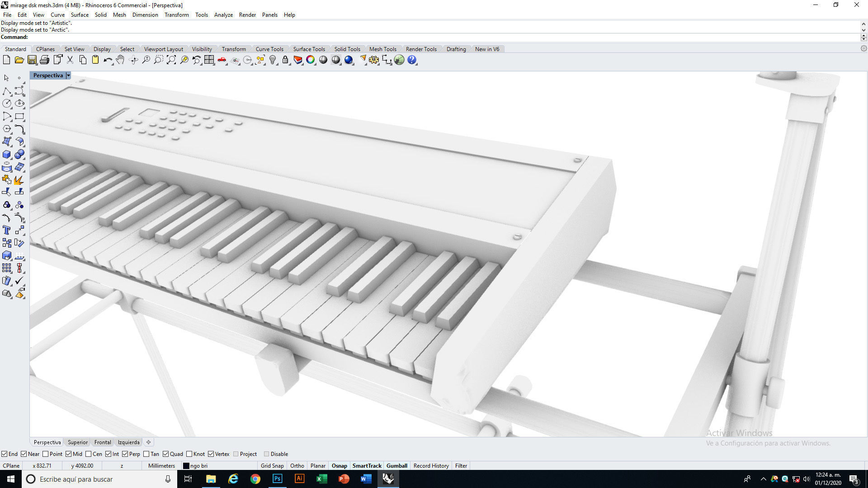Switch to the Frontal viewport tab
868x488 pixels.
click(x=103, y=442)
